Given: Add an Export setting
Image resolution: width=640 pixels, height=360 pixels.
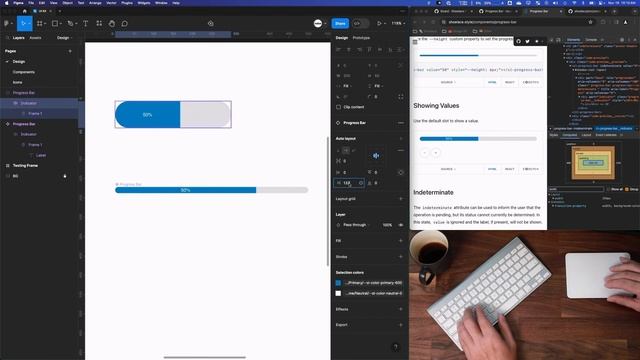Looking at the screenshot, I should pos(401,325).
